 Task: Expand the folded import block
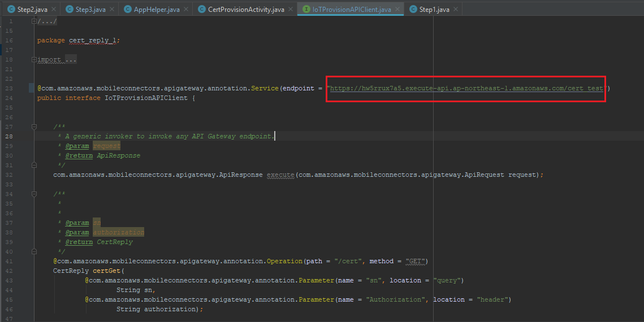[x=34, y=59]
